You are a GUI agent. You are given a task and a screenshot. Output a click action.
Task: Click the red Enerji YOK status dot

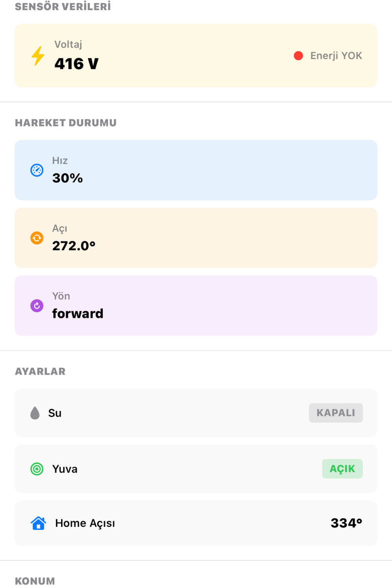(298, 56)
